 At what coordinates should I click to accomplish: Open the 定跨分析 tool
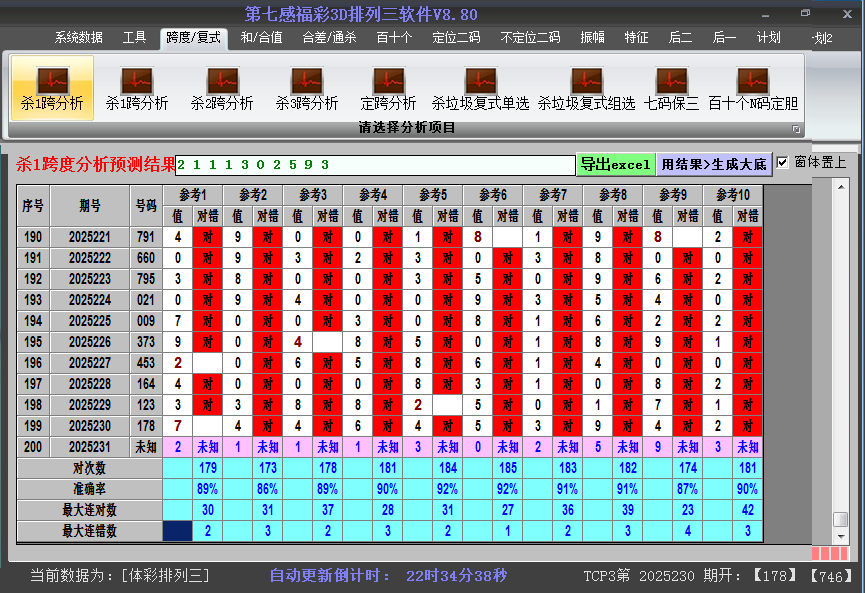388,88
